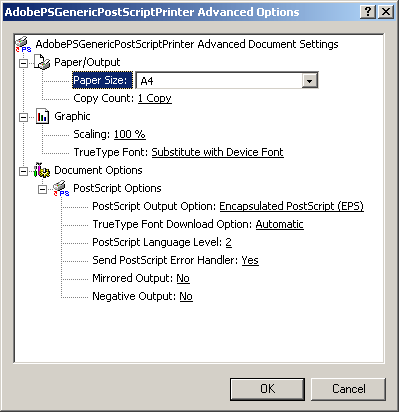The image size is (399, 412).
Task: Select the TrueType Font Download Option label
Action: pos(172,224)
